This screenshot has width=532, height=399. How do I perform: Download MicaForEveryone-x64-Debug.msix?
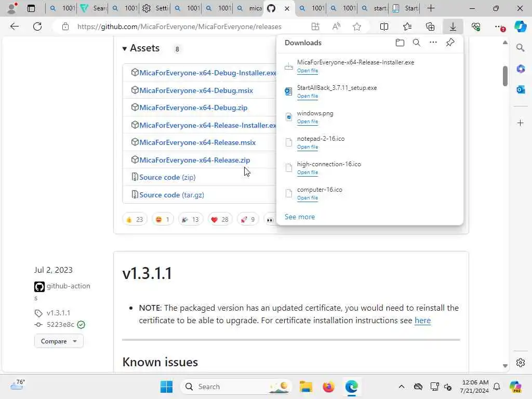(x=196, y=90)
